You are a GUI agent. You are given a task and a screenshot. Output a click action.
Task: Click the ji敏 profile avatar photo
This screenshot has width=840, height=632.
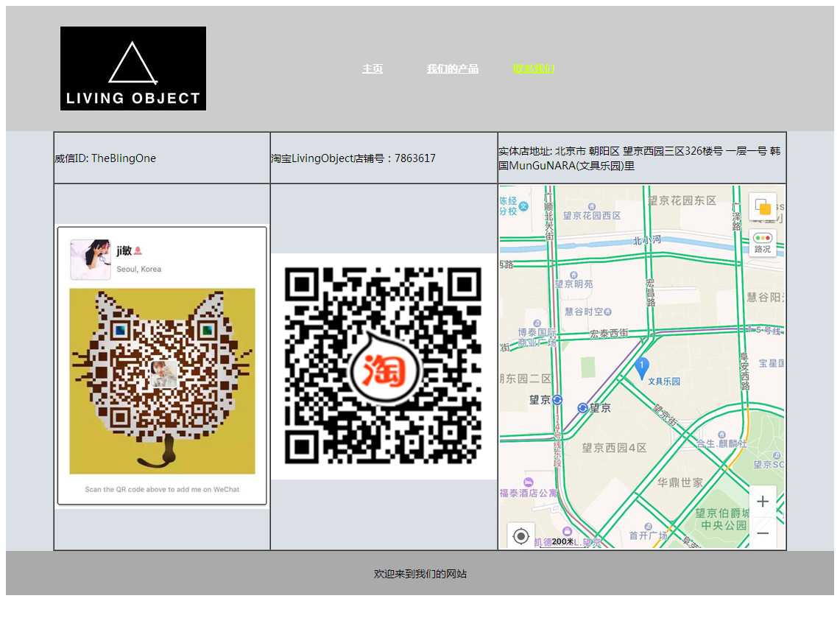pyautogui.click(x=91, y=259)
